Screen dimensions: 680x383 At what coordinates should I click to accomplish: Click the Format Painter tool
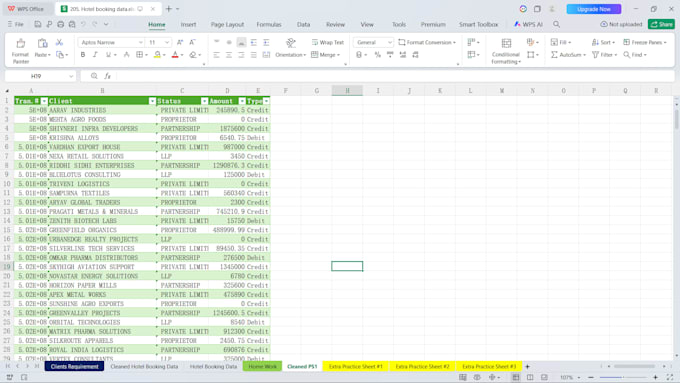click(x=20, y=51)
